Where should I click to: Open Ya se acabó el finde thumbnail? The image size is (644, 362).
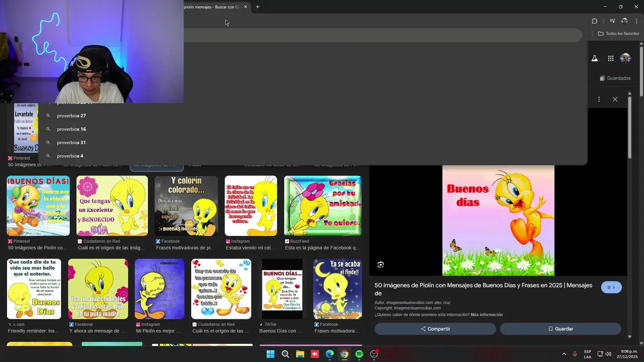coord(338,289)
